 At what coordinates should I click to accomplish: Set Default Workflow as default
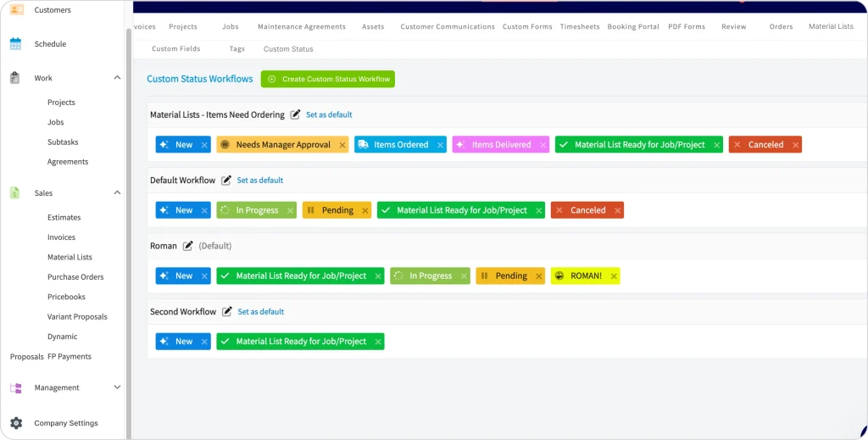[259, 181]
